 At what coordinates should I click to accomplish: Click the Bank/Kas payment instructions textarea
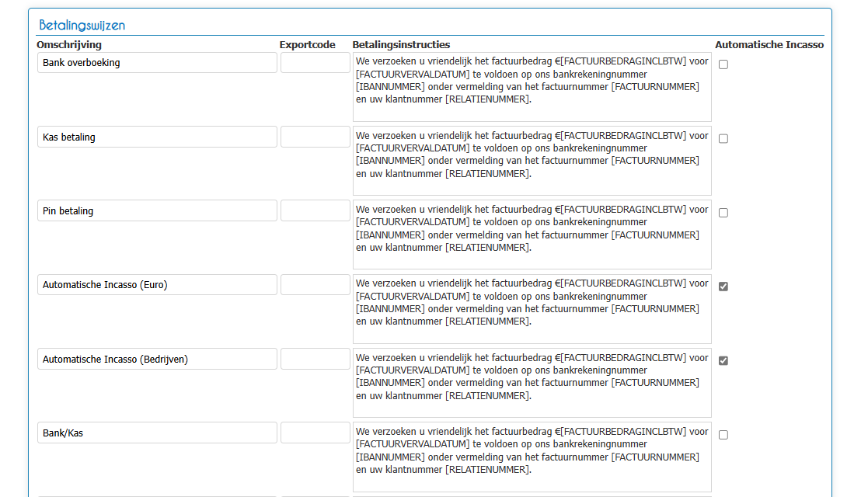[532, 457]
